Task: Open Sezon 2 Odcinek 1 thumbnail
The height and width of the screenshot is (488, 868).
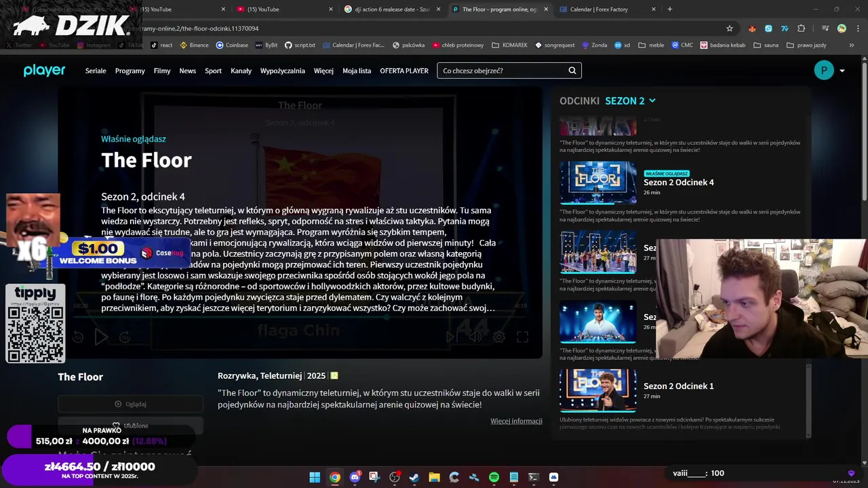Action: (x=598, y=390)
